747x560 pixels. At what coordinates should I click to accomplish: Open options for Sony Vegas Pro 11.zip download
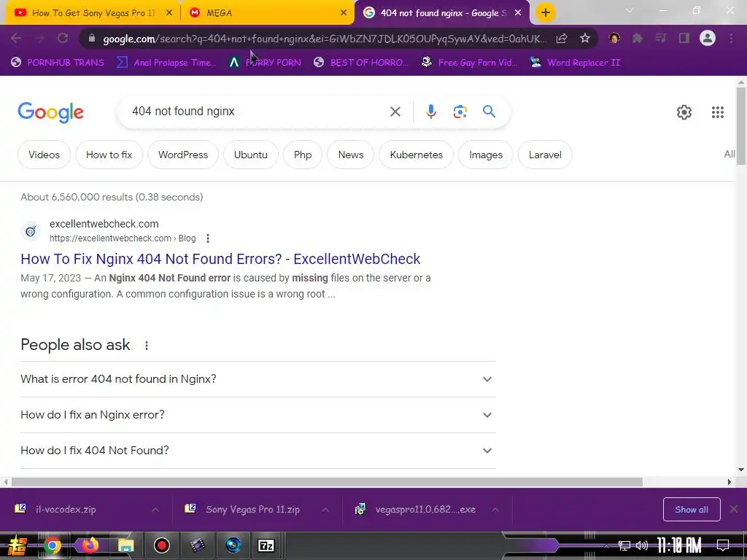click(325, 510)
